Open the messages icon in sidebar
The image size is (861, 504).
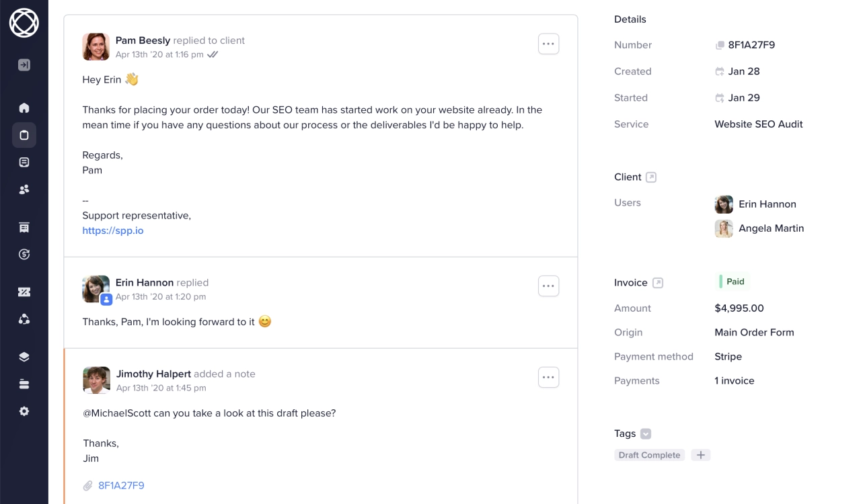pyautogui.click(x=24, y=162)
